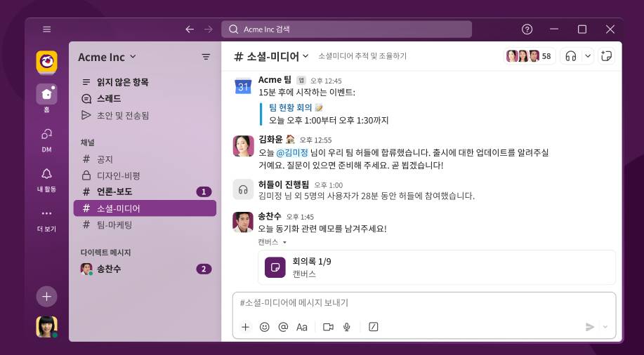Click the plus attach button in composer
This screenshot has width=644, height=355.
point(245,327)
